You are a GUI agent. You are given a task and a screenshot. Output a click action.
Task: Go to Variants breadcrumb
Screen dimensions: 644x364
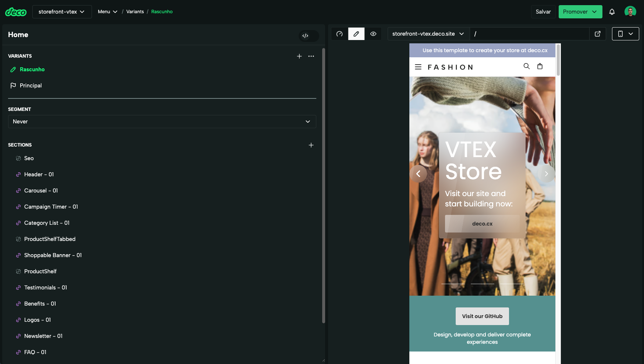coord(135,12)
